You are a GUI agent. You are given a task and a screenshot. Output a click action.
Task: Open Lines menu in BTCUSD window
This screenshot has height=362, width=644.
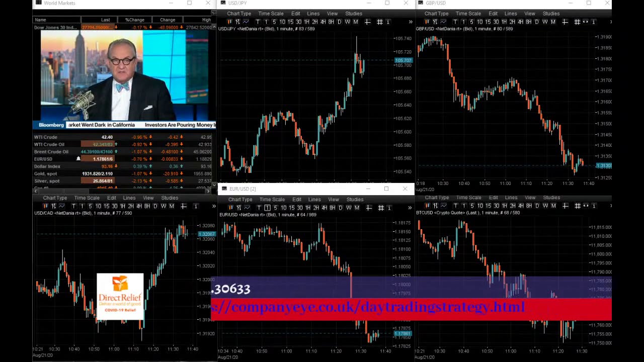tap(511, 198)
